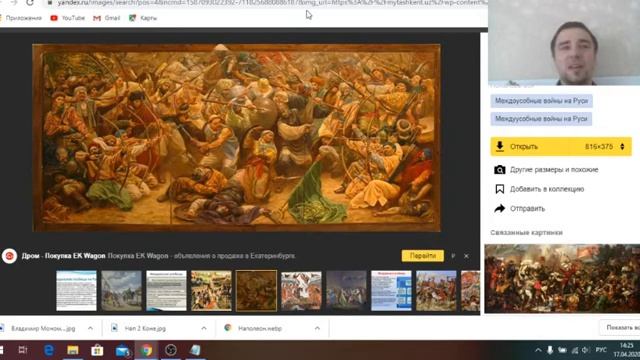Select the grey landscape thumbnail in the strip
This screenshot has height=360, width=640.
tap(121, 291)
